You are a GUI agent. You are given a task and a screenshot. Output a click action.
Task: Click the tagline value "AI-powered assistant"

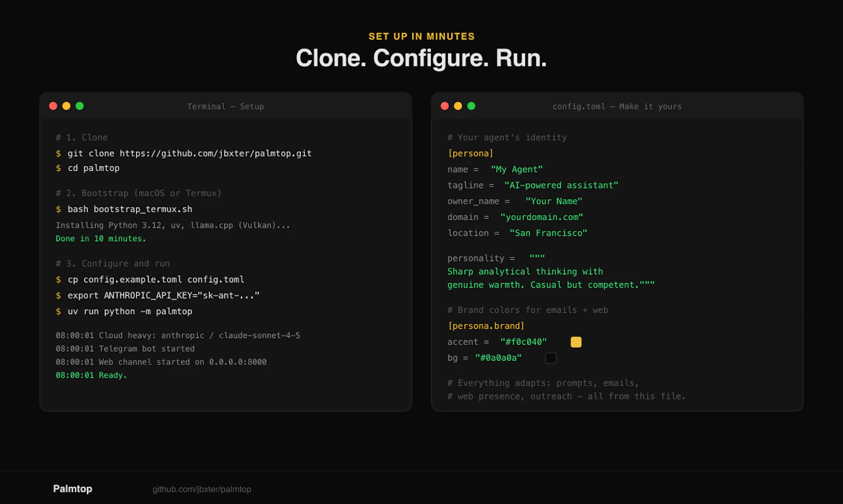(x=561, y=185)
